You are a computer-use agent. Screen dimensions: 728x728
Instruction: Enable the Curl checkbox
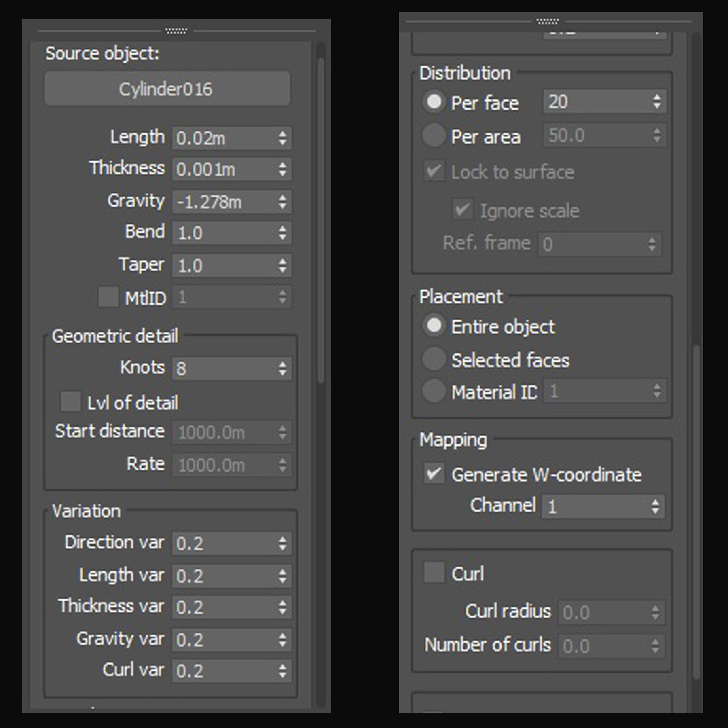[434, 573]
